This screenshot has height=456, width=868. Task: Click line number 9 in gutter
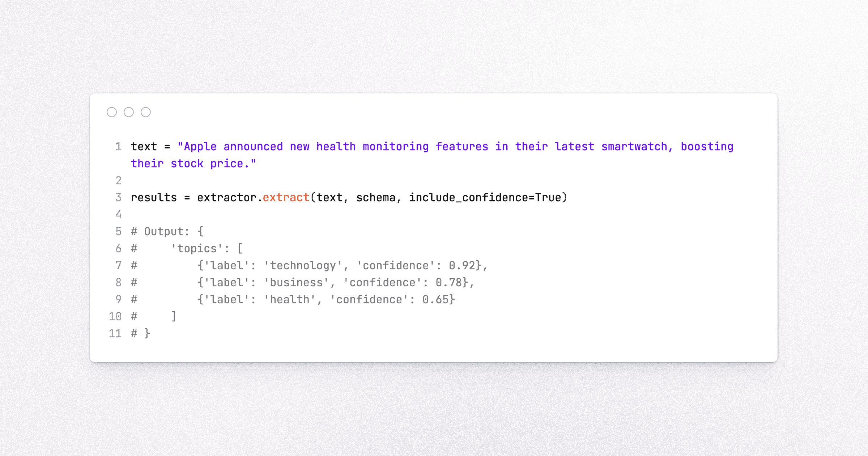click(x=118, y=300)
